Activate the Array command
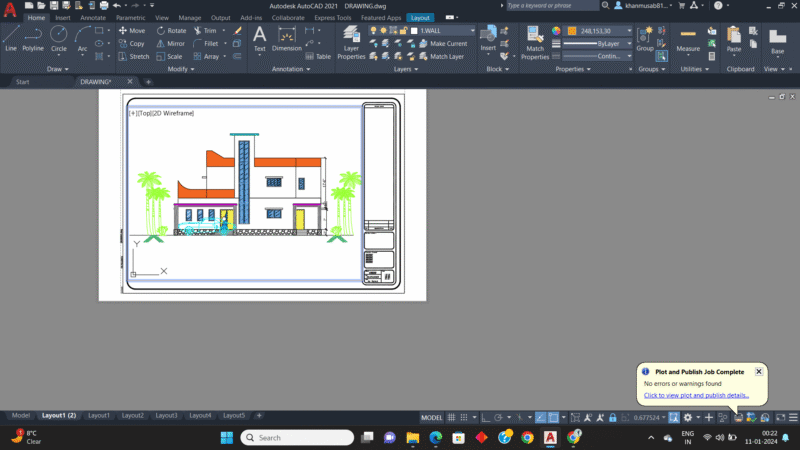800x450 pixels. [206, 57]
